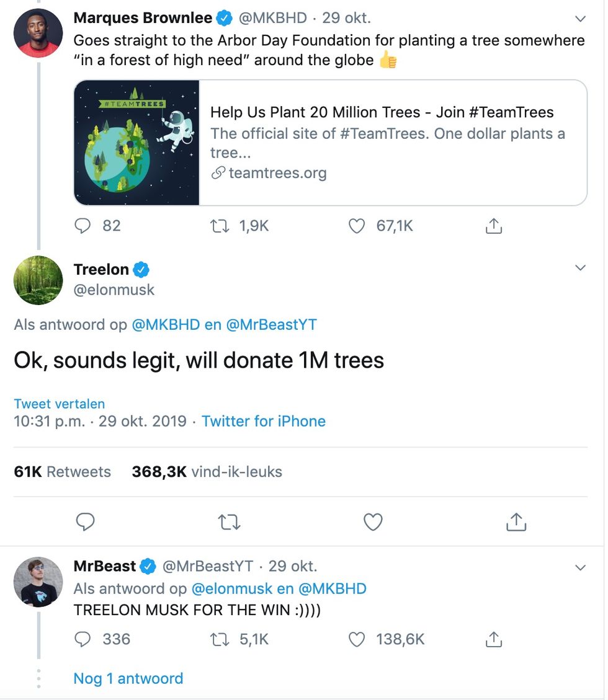
Task: Retweet Treelon's donate 1M trees tweet
Action: (x=229, y=521)
